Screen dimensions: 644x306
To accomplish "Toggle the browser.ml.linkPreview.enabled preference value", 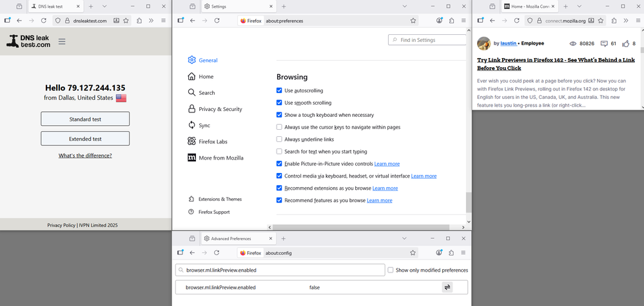I will coord(447,287).
